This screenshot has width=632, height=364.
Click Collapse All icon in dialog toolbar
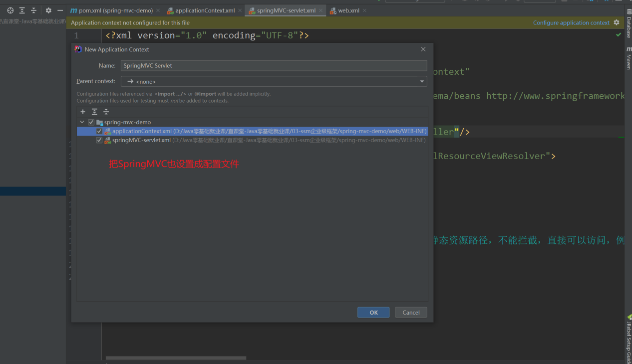(x=106, y=112)
